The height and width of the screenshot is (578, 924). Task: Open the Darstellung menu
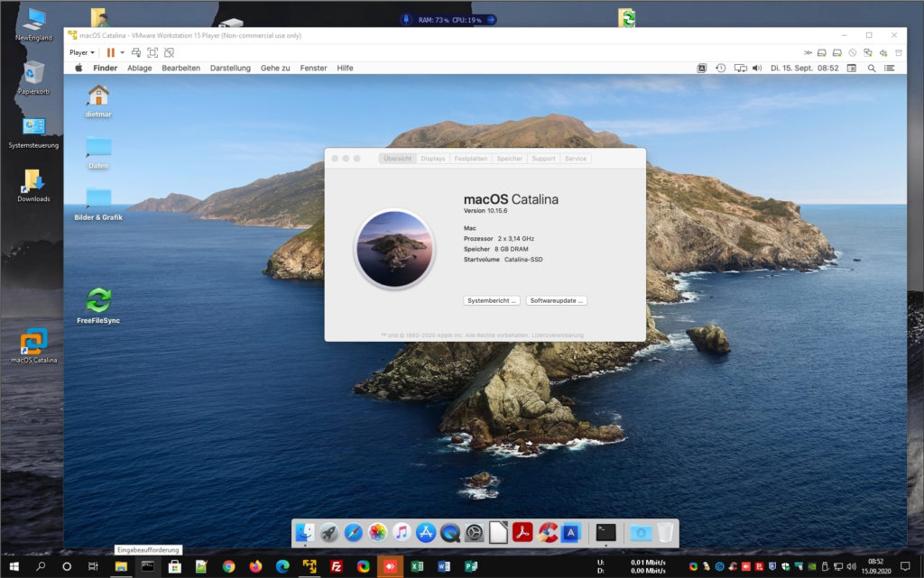230,69
